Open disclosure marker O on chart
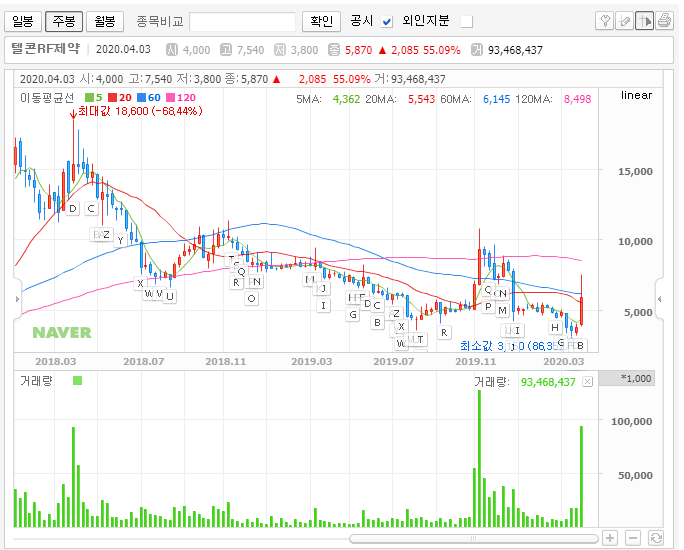Image resolution: width=684 pixels, height=550 pixels. [x=251, y=298]
